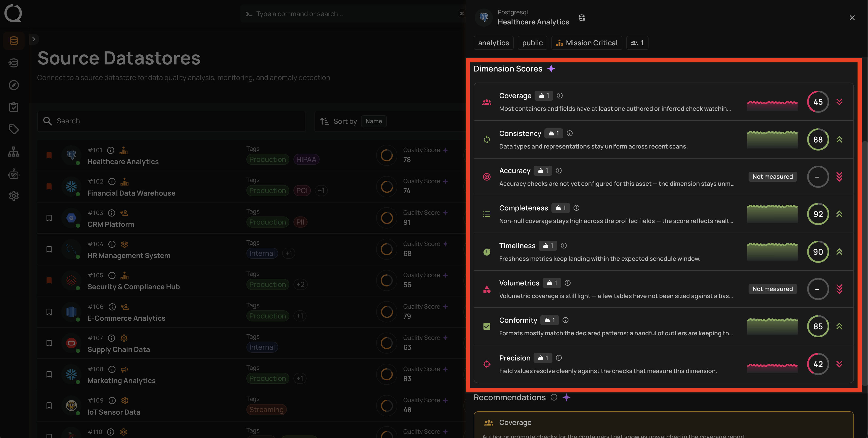This screenshot has height=438, width=868.
Task: Click the datastore settings icon beside Healthcare Analytics title
Action: (582, 18)
